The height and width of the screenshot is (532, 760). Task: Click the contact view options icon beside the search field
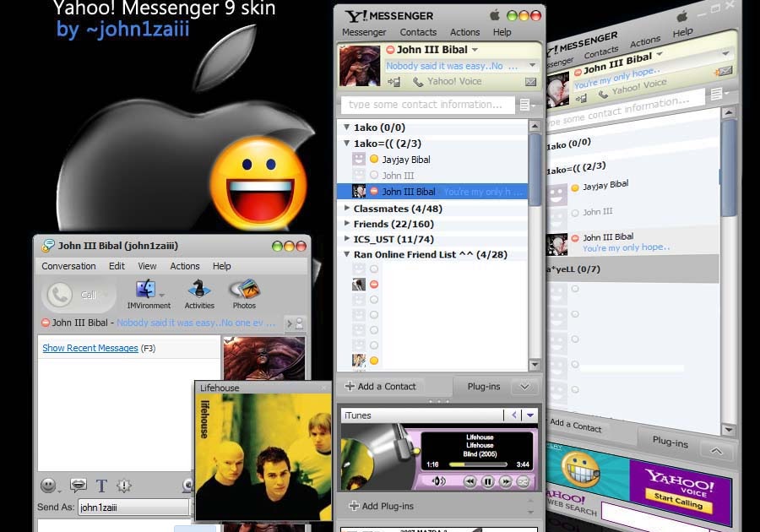[526, 105]
